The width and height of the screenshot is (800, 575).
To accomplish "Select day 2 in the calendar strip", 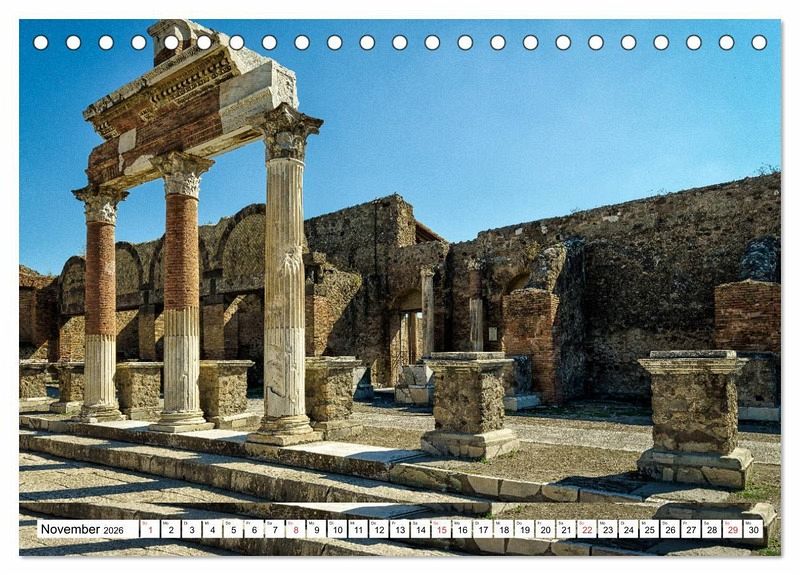I will pyautogui.click(x=171, y=529).
